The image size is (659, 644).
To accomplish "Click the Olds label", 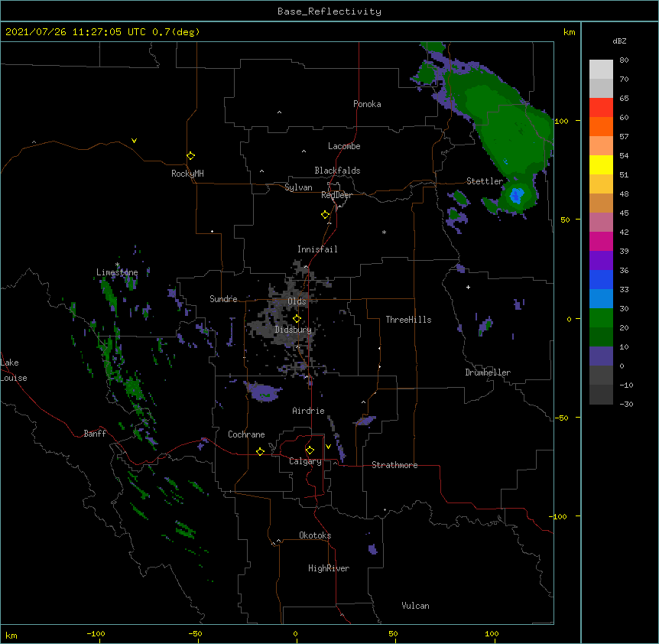I will [297, 301].
